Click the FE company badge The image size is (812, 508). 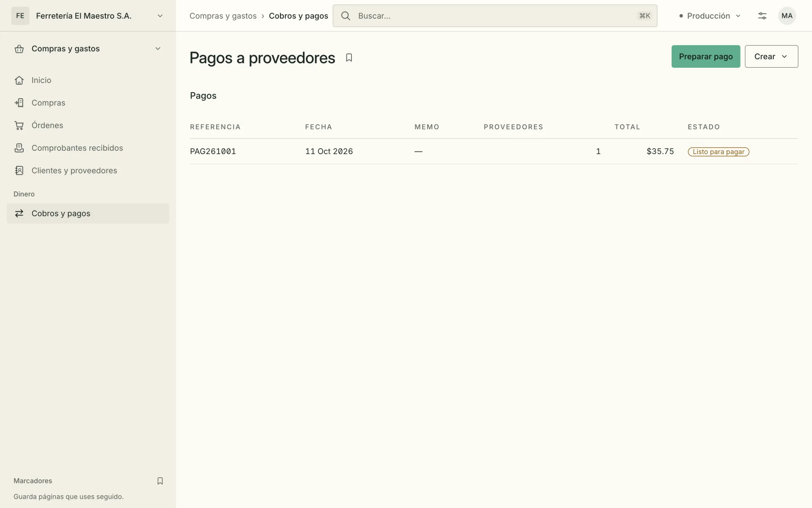20,16
